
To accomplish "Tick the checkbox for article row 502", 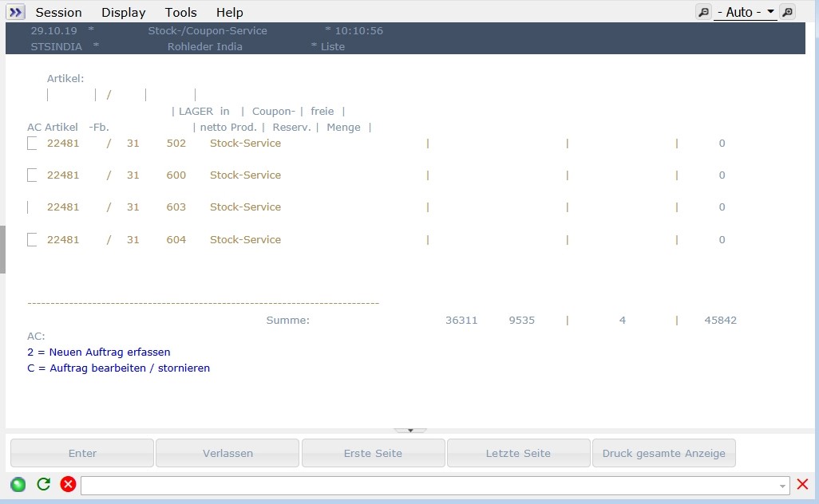I will click(32, 144).
